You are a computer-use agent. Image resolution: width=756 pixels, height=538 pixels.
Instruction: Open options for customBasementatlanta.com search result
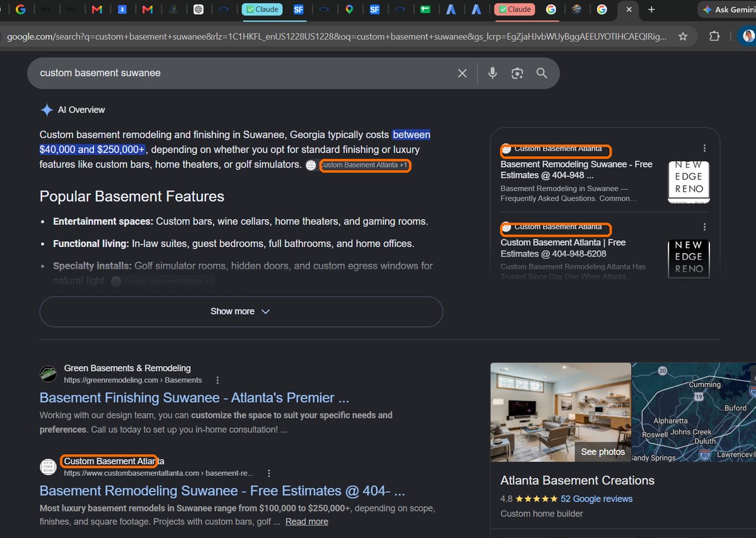tap(269, 473)
